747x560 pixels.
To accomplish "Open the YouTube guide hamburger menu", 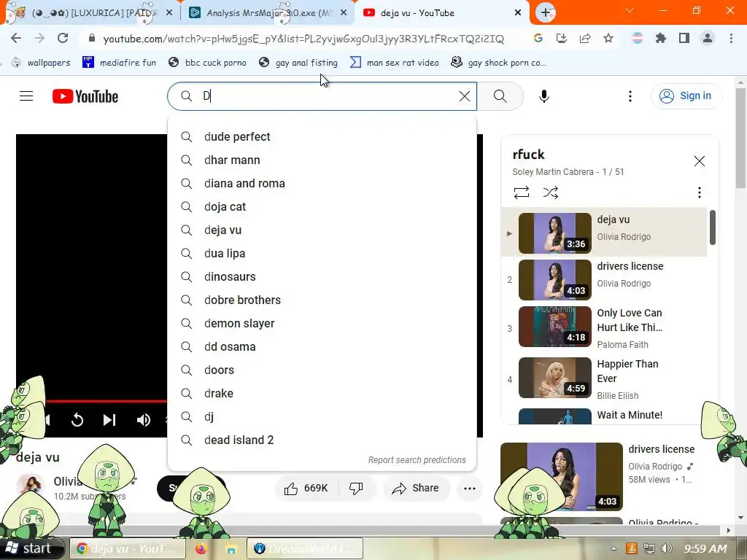I will click(x=26, y=96).
